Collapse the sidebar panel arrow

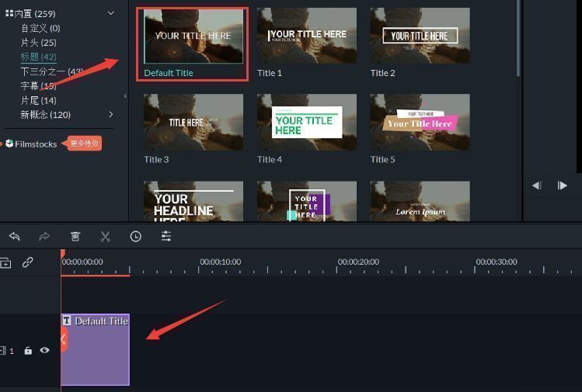tap(124, 96)
